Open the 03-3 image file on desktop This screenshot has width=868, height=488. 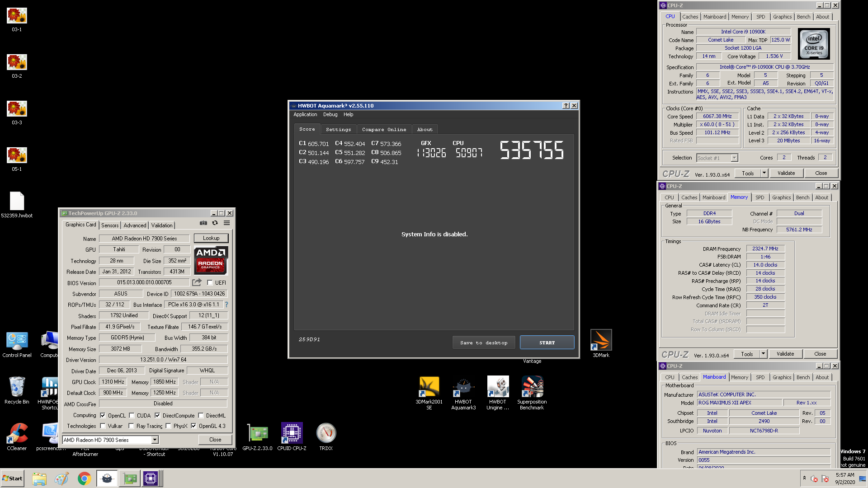click(x=17, y=113)
